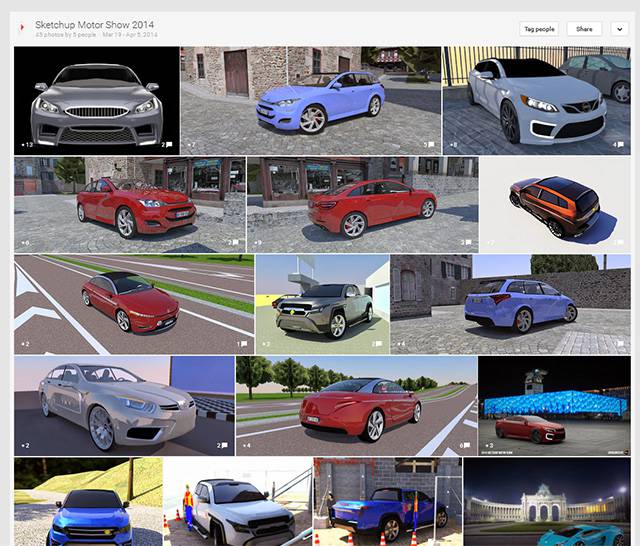Open the red coupe with trees behind photo
640x546 pixels.
(x=356, y=406)
